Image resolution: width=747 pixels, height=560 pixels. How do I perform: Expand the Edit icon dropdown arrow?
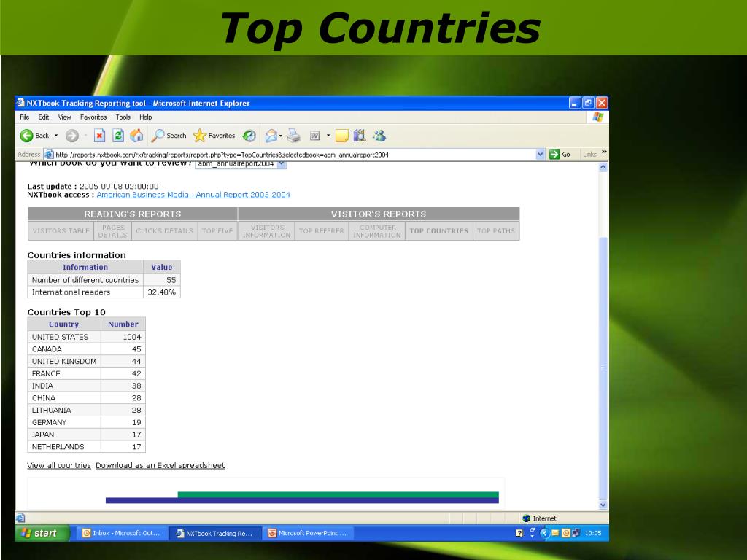pos(328,136)
